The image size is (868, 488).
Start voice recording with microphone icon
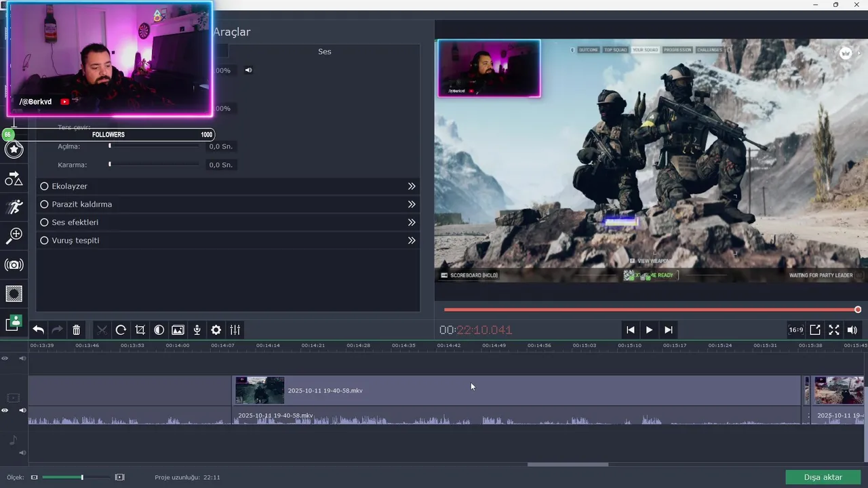[x=197, y=330]
